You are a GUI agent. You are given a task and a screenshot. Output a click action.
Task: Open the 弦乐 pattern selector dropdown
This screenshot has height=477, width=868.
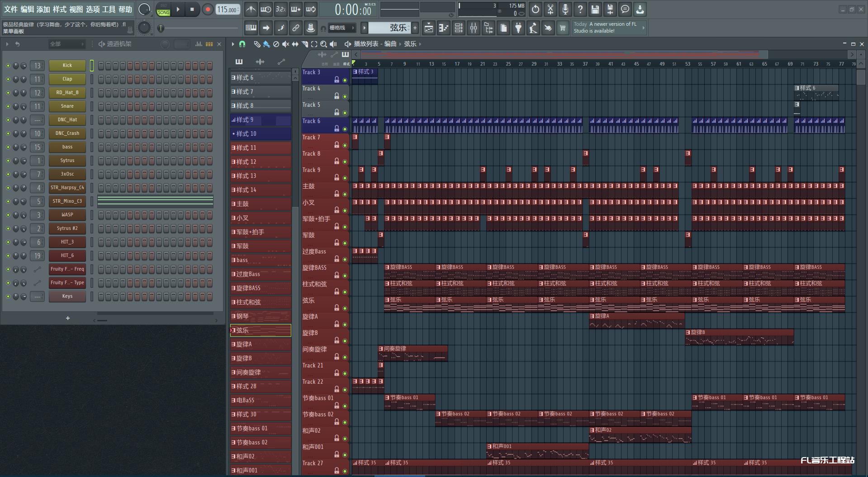click(389, 28)
